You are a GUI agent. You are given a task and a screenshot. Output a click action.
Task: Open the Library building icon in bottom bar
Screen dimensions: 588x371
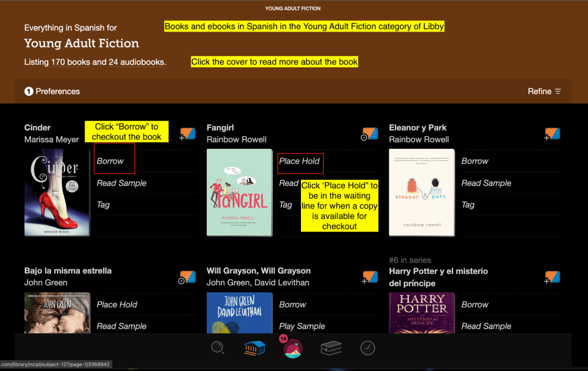point(254,348)
